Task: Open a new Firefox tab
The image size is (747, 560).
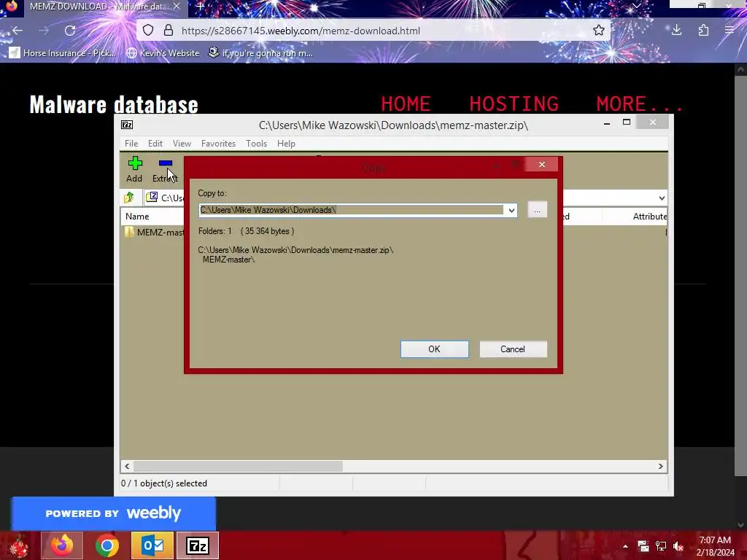Action: tap(201, 7)
